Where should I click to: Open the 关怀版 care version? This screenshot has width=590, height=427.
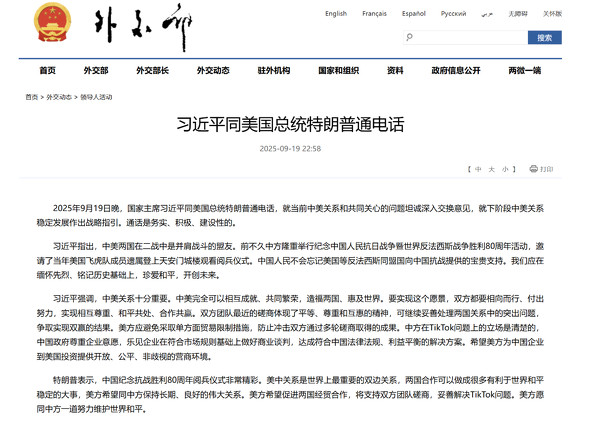[x=552, y=14]
